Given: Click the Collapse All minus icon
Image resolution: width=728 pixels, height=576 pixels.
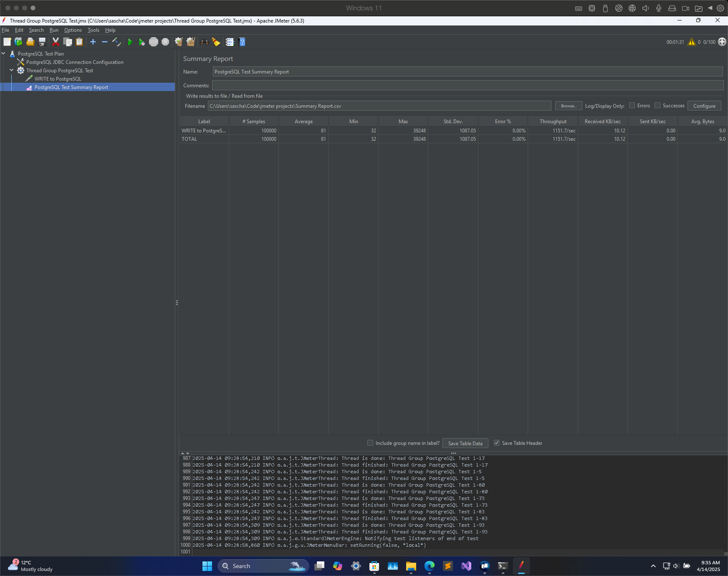Looking at the screenshot, I should coord(105,42).
